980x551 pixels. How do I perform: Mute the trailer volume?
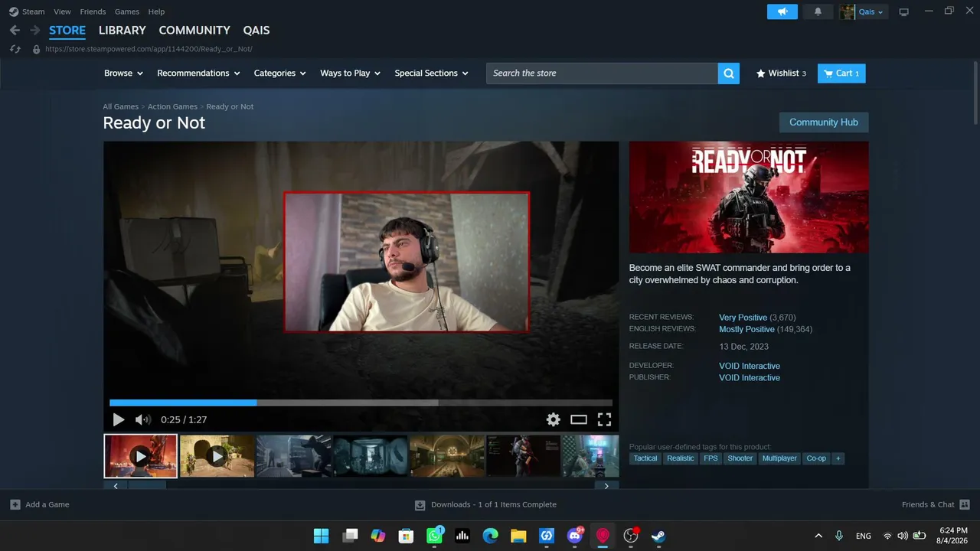tap(142, 419)
